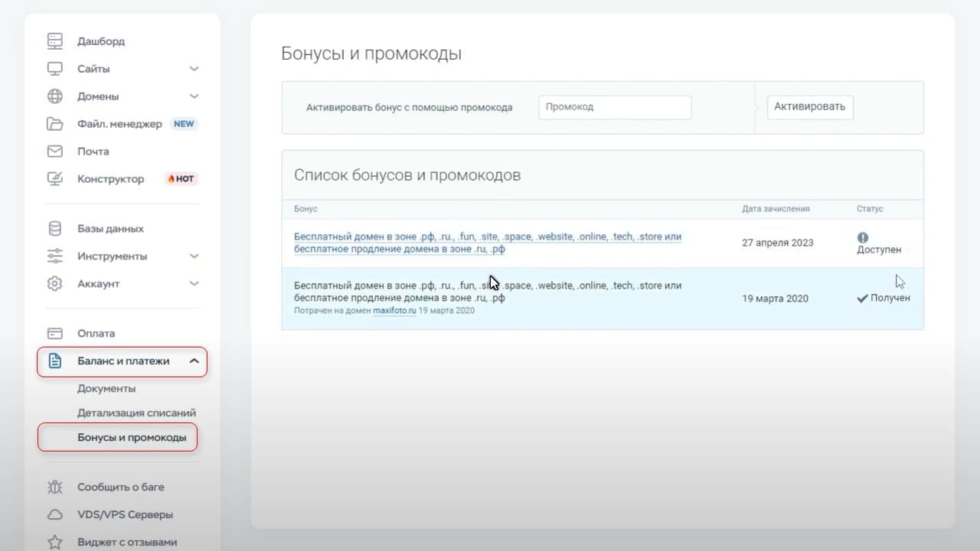
Task: Click the Доступен exclamation status icon
Action: [x=863, y=238]
